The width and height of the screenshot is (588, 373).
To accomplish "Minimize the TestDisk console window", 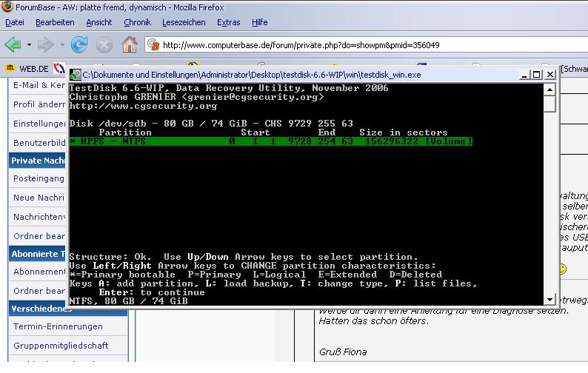I will pos(524,75).
